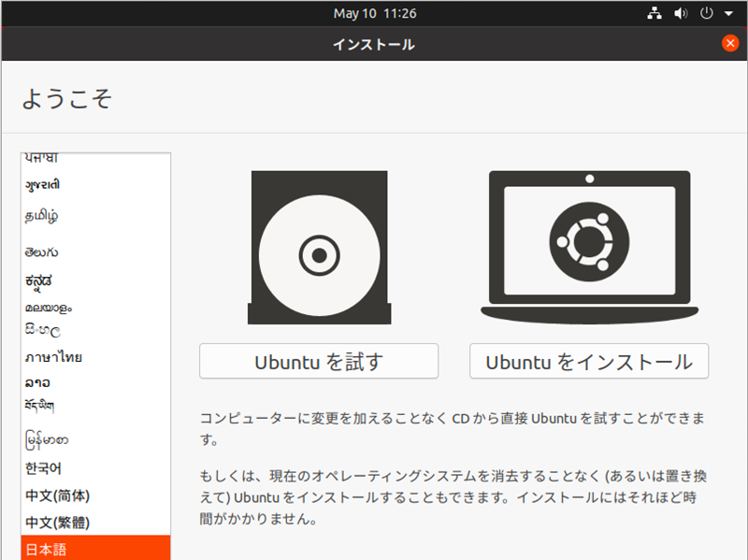Viewport: 748px width, 560px height.
Task: Select the Kannada ಕನ್ನಡ language entry
Action: 95,281
